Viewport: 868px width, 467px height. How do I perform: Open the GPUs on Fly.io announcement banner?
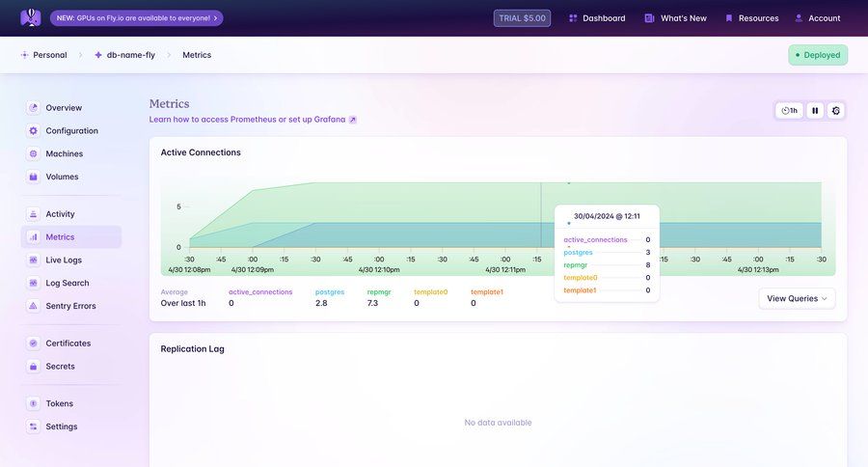[136, 18]
